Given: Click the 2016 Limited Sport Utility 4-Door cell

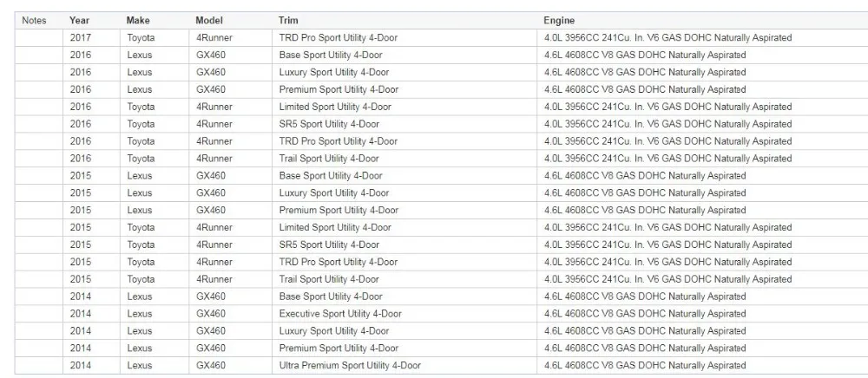Looking at the screenshot, I should point(404,107).
